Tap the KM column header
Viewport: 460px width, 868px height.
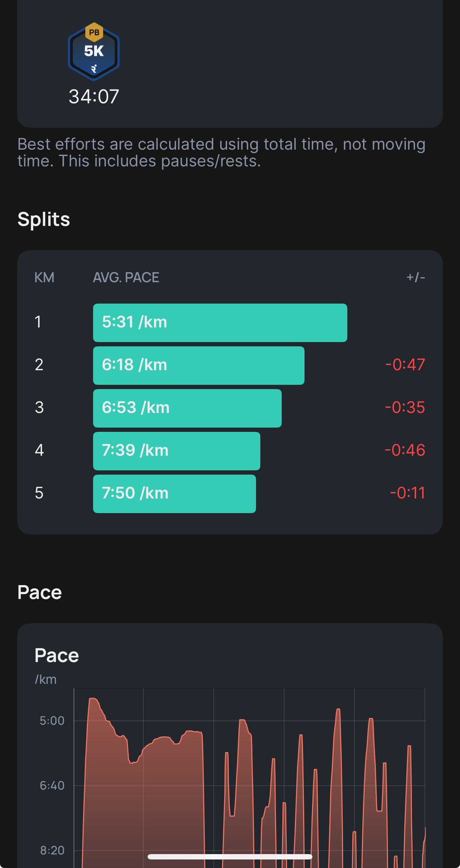[44, 278]
